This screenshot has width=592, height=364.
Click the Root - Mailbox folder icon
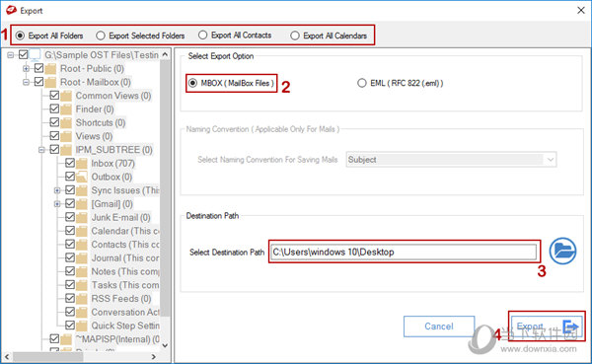point(50,82)
